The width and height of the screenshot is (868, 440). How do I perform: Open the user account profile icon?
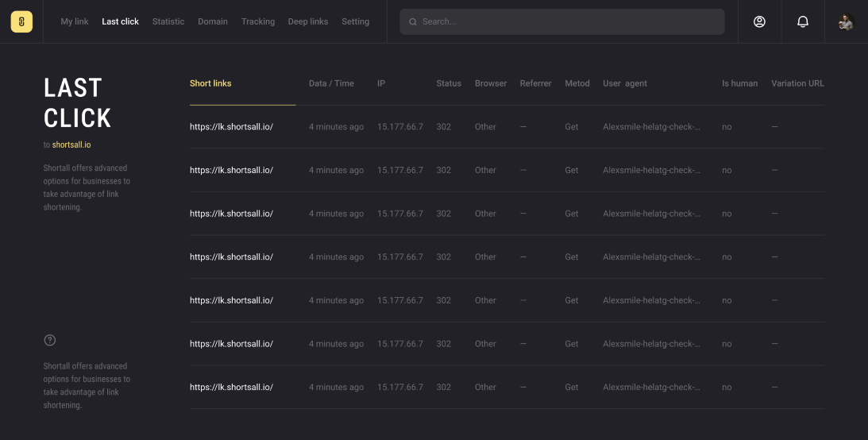pyautogui.click(x=759, y=21)
